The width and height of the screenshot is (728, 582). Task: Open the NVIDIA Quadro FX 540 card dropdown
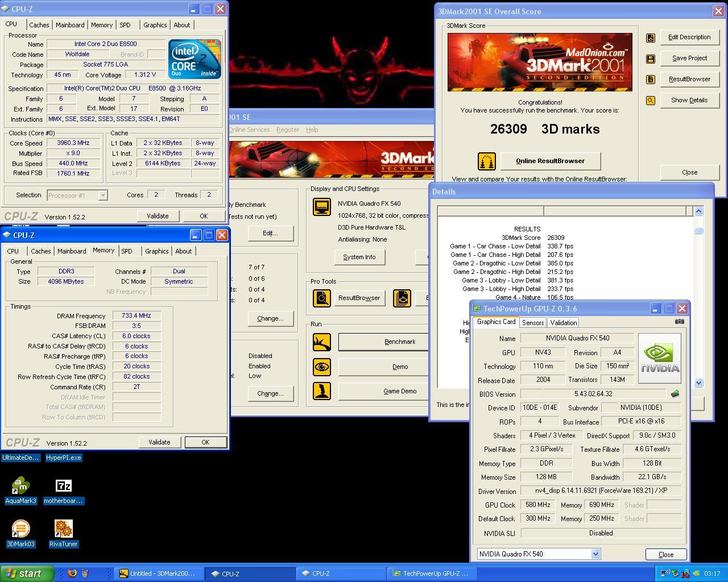click(595, 554)
